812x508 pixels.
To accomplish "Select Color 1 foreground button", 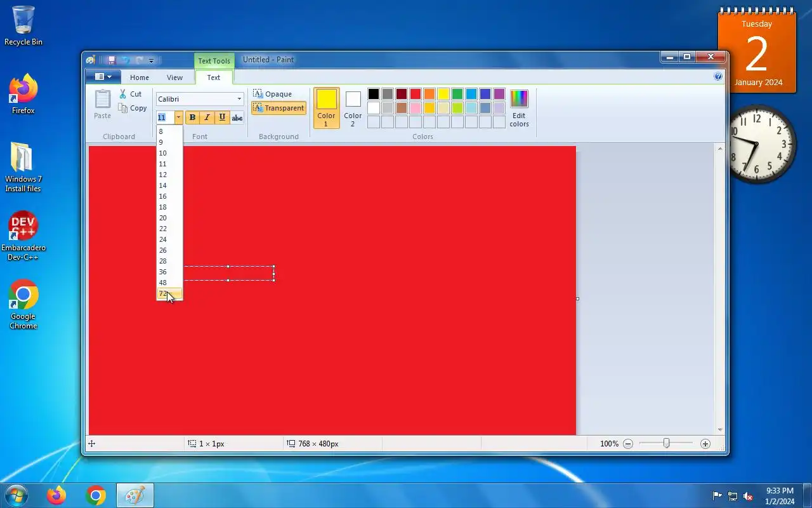I will pyautogui.click(x=327, y=107).
